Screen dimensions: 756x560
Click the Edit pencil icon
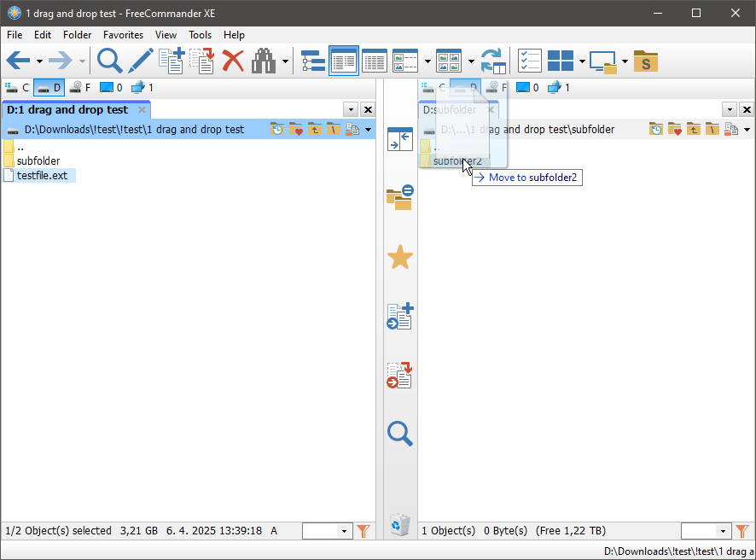[140, 61]
